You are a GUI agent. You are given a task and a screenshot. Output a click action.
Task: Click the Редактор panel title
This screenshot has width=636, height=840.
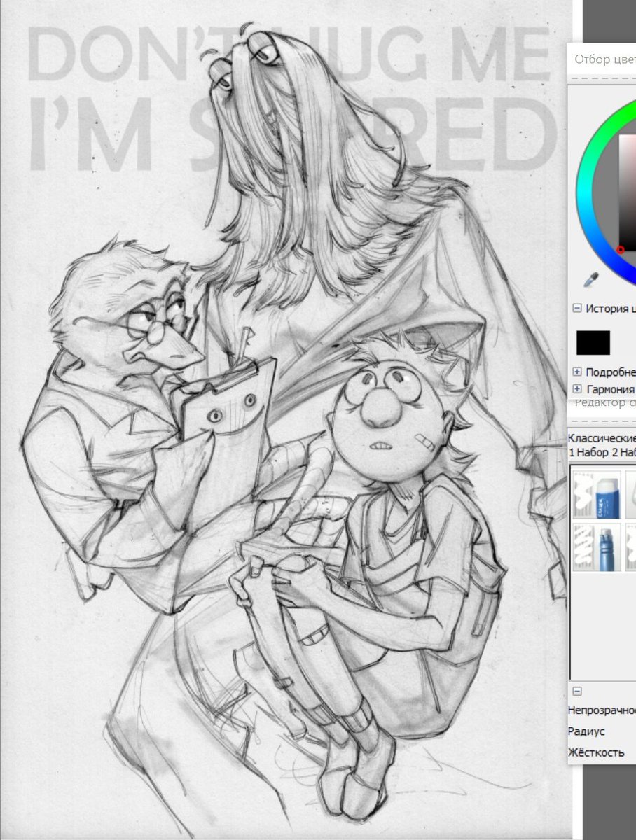point(605,402)
